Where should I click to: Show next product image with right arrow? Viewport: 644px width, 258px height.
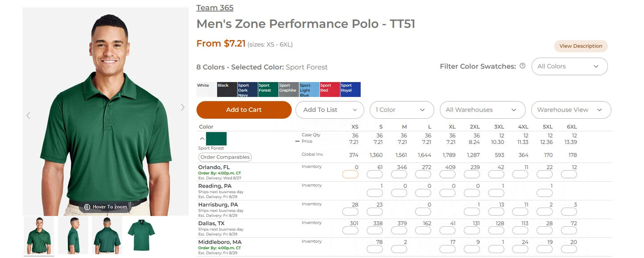pyautogui.click(x=182, y=107)
